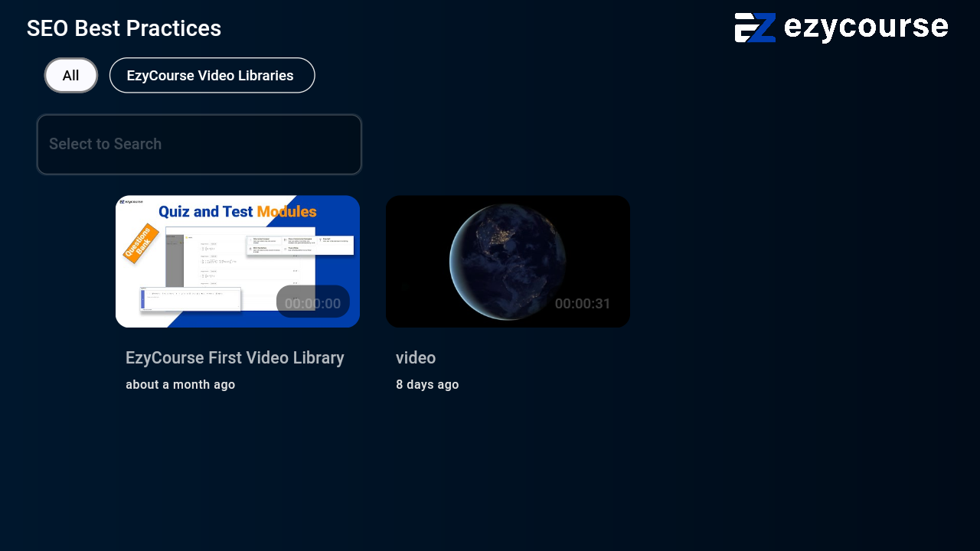Viewport: 980px width, 551px height.
Task: Open the item titled video
Action: [x=416, y=358]
